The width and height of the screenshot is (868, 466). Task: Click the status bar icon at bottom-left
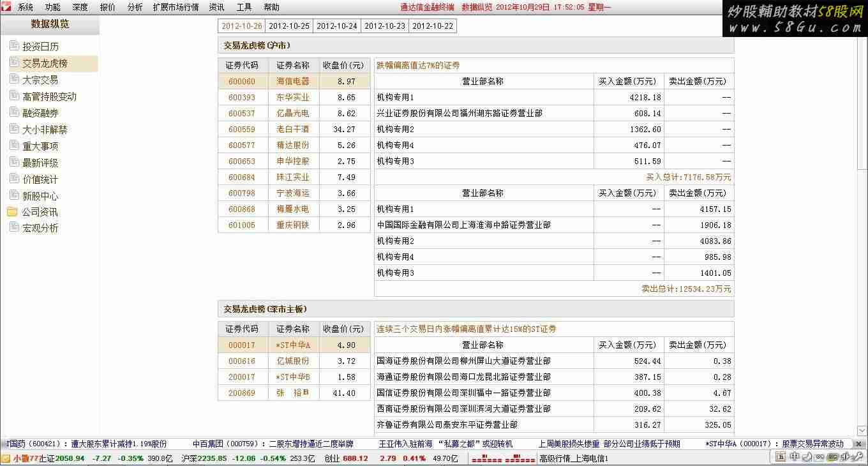[6, 458]
